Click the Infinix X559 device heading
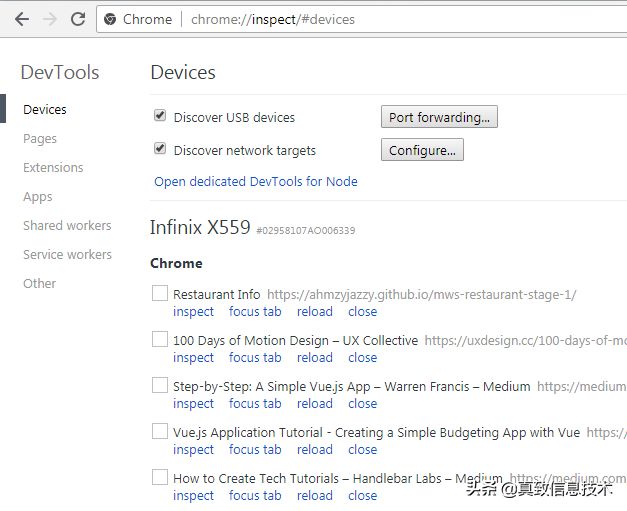This screenshot has width=627, height=511. point(200,227)
